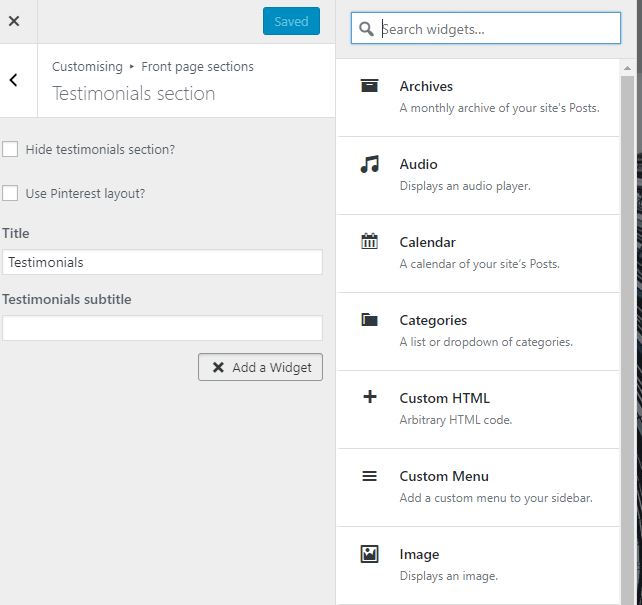Click the Calendar widget icon
642x605 pixels.
pyautogui.click(x=370, y=241)
